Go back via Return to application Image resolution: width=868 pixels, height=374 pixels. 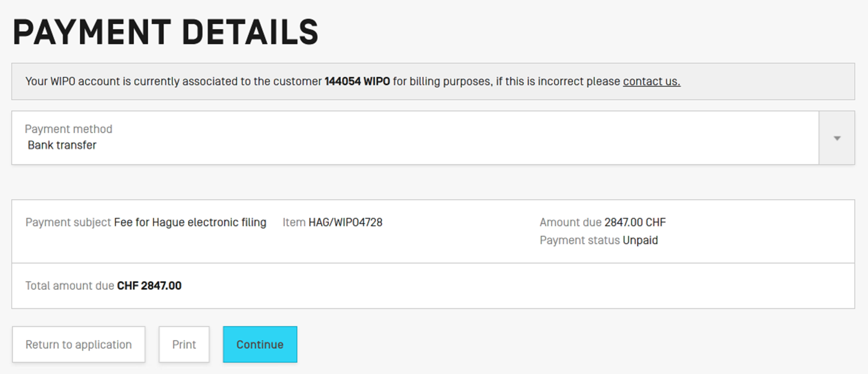click(x=79, y=344)
